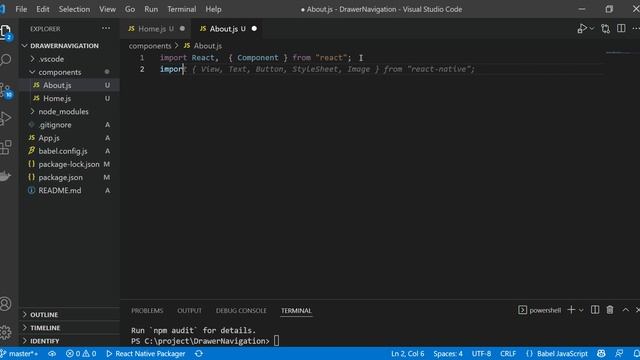640x360 pixels.
Task: Expand the TIMELINE section
Action: (45, 328)
